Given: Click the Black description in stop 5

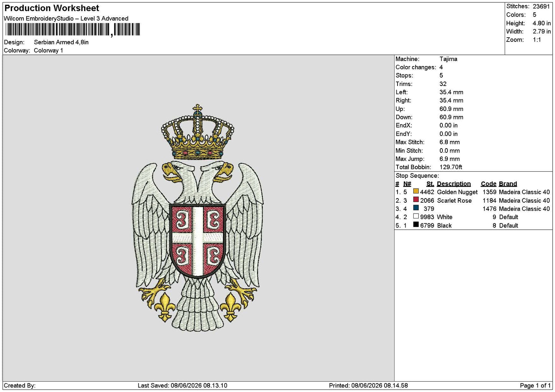Looking at the screenshot, I should tap(444, 226).
